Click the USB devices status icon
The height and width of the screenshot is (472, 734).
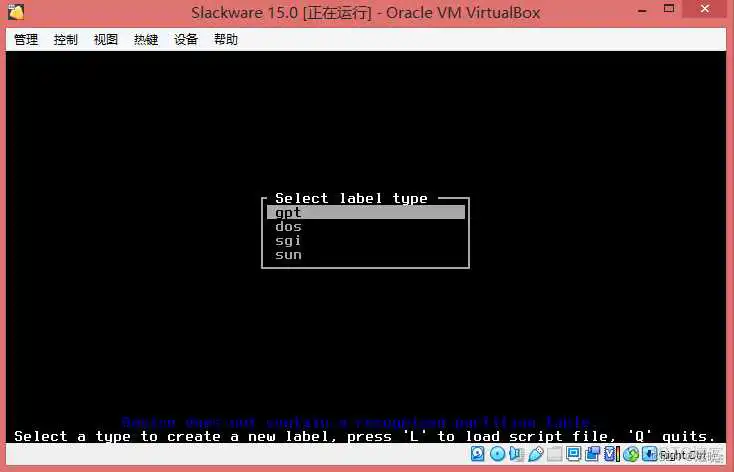pyautogui.click(x=536, y=453)
